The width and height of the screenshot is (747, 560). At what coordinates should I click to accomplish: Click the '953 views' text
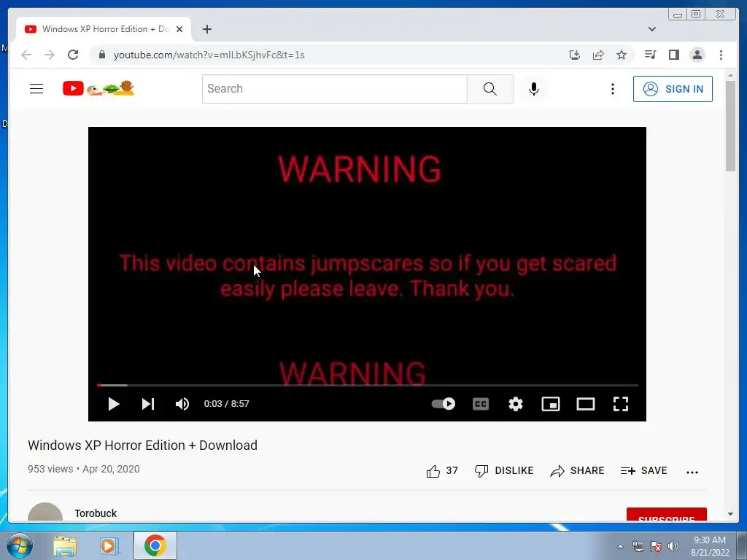click(x=50, y=469)
